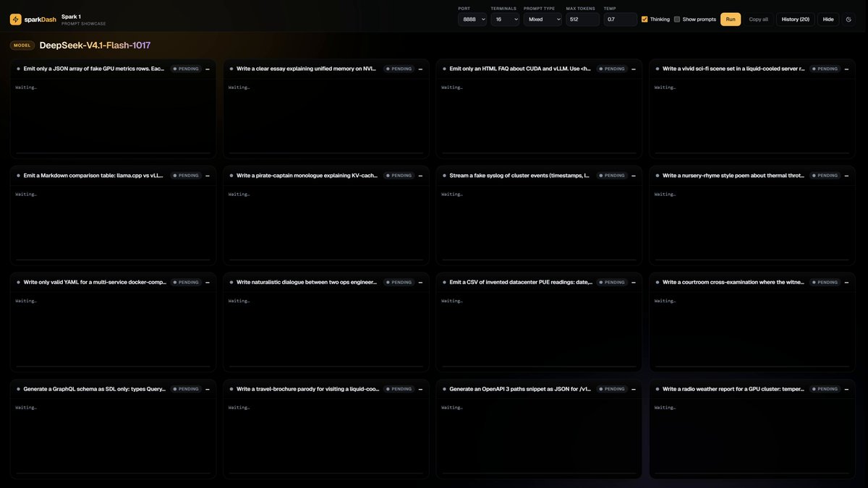Focus the Temp input field
The height and width of the screenshot is (488, 868).
pos(621,20)
